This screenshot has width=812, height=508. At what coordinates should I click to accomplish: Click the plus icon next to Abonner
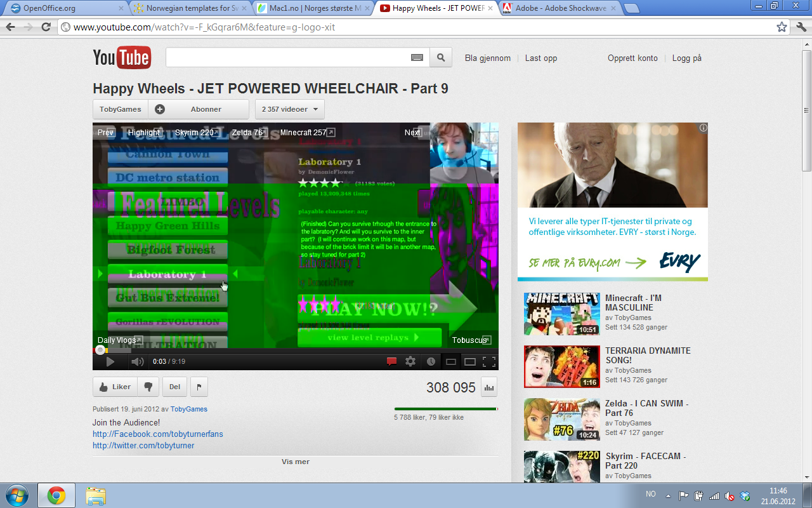(x=160, y=109)
